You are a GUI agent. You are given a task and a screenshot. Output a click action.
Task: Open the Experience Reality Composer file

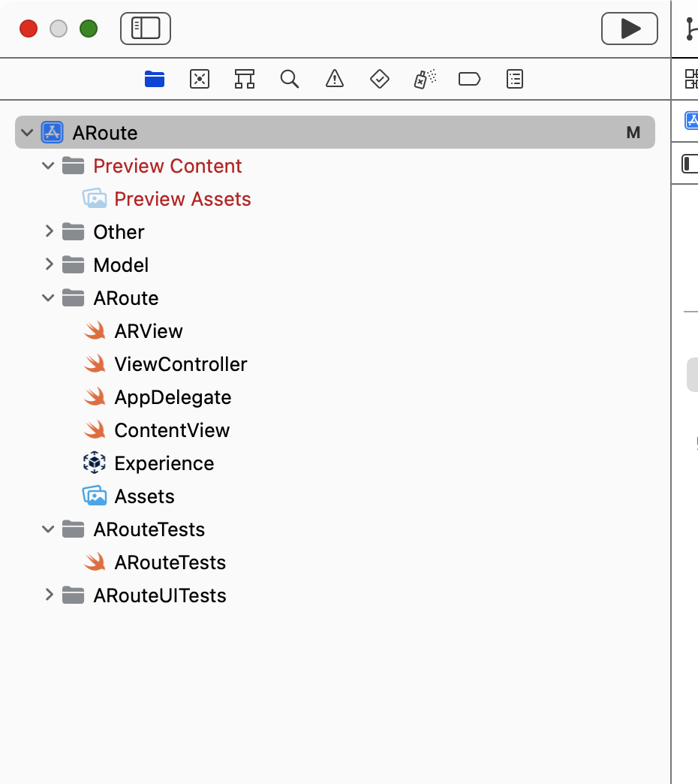(164, 463)
